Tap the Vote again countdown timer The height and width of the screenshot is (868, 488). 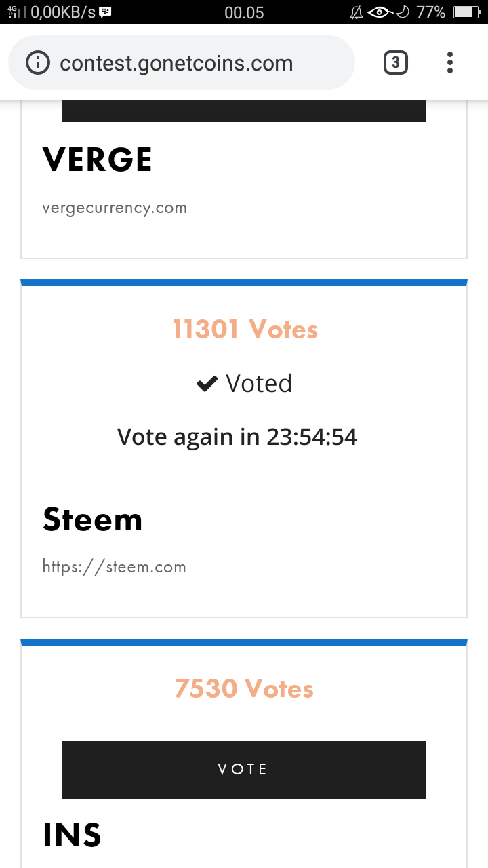coord(237,437)
